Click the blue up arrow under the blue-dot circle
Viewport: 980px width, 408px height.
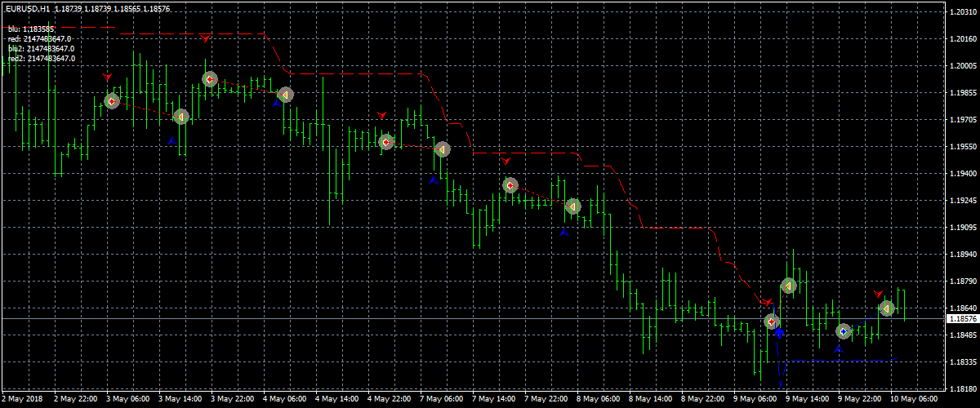tap(838, 348)
